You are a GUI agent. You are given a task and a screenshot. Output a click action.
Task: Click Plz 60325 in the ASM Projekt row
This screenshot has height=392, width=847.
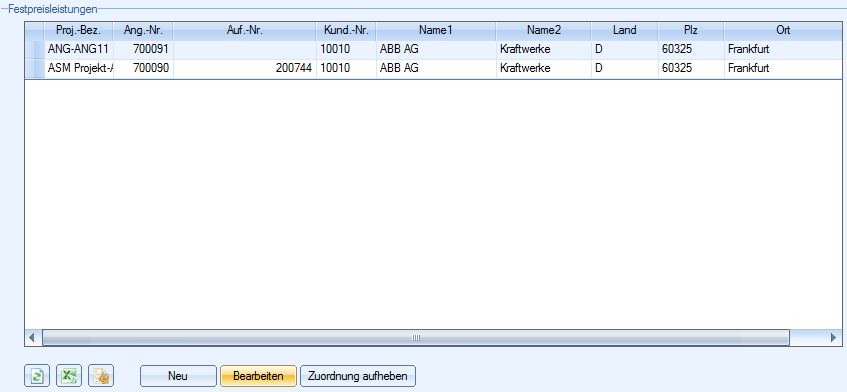coord(691,69)
